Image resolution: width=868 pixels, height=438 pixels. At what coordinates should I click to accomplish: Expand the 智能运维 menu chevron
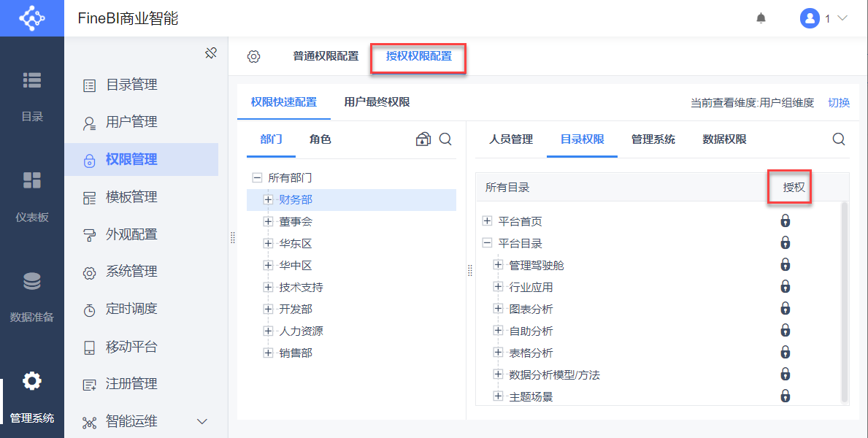point(202,421)
